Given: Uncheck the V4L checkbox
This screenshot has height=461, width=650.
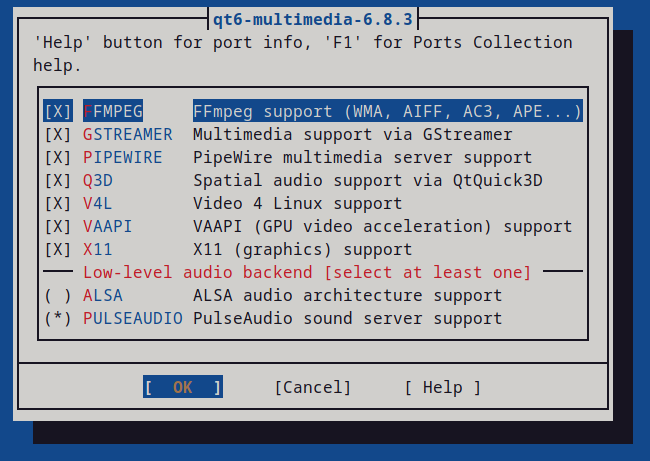Looking at the screenshot, I should click(57, 203).
